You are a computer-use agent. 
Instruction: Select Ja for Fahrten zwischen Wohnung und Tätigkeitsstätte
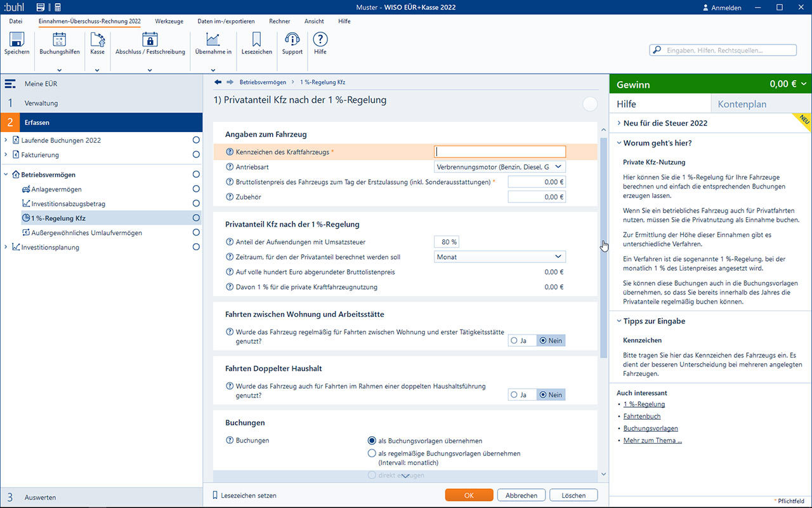coord(513,341)
